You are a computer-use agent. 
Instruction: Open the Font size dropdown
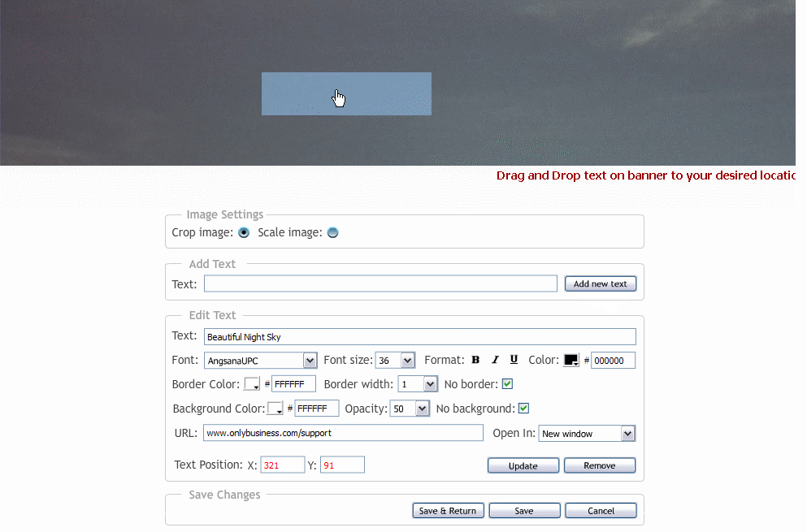pos(395,361)
